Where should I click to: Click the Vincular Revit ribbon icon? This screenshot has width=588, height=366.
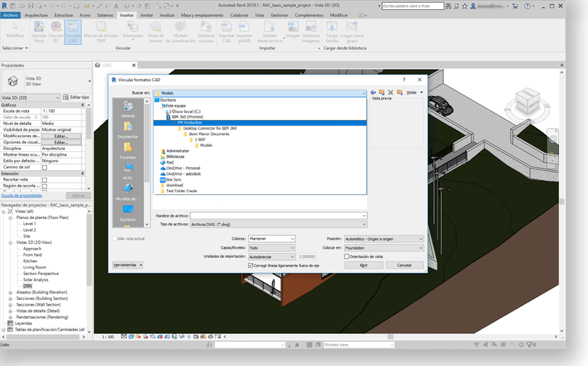pos(39,31)
